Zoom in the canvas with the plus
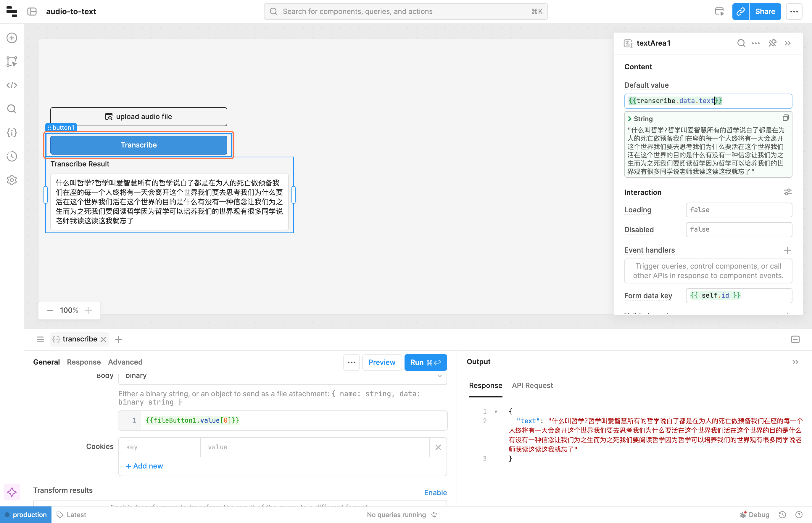The height and width of the screenshot is (523, 812). click(x=88, y=310)
